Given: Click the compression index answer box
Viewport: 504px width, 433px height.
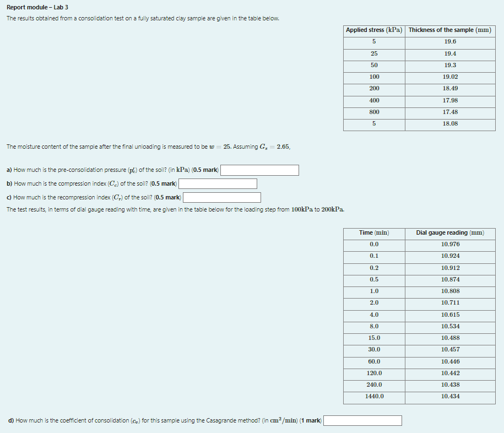Looking at the screenshot, I should pos(218,183).
